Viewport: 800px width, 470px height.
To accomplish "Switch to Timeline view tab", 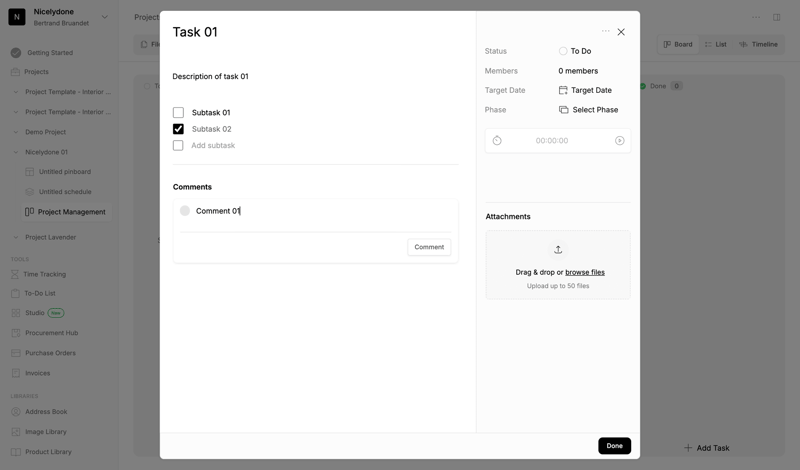I will coord(759,44).
